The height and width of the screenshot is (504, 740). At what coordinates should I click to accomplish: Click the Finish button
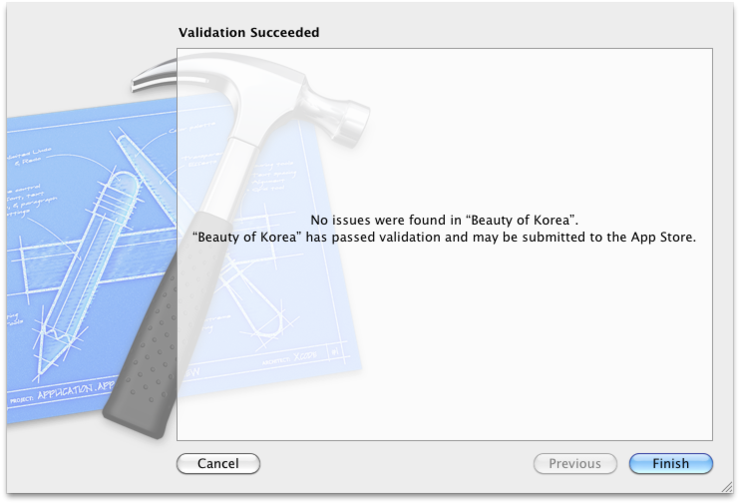tap(671, 463)
